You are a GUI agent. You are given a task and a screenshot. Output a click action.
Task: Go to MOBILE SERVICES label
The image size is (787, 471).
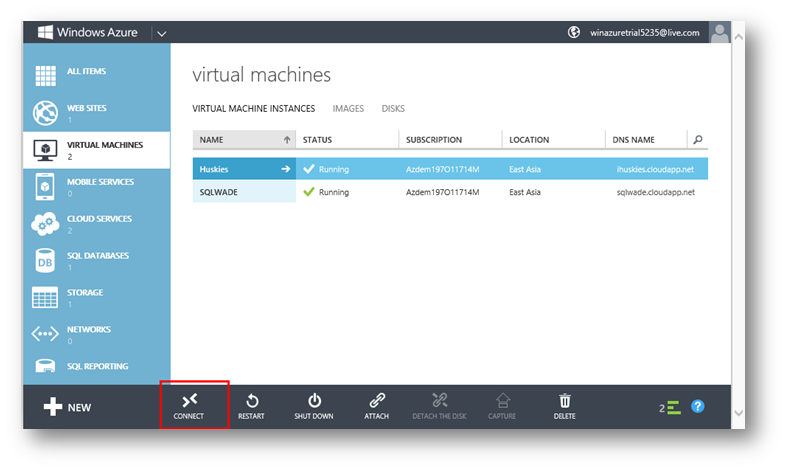pyautogui.click(x=100, y=182)
